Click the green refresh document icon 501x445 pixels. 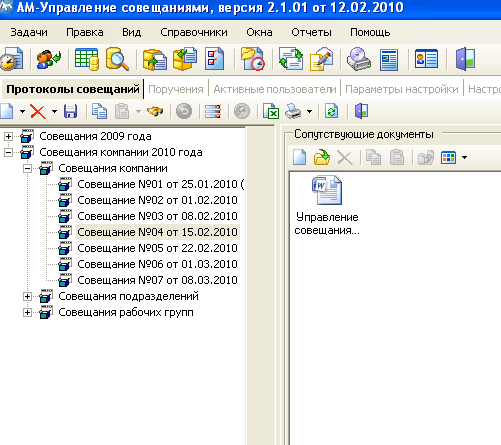[331, 111]
